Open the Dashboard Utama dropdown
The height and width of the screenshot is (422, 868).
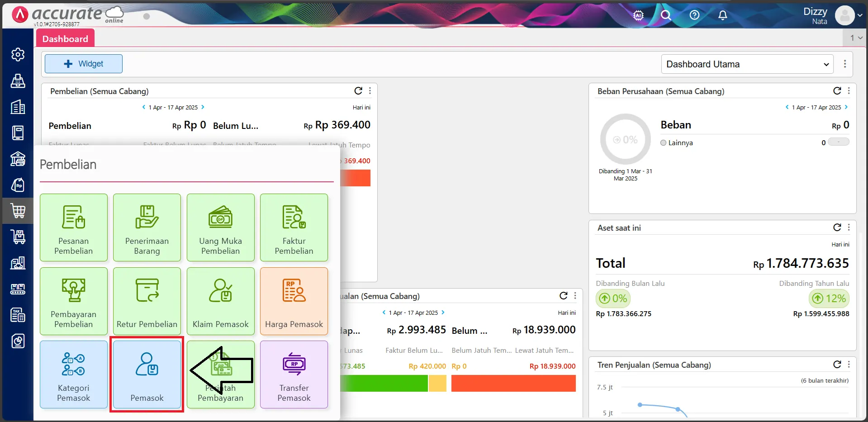[746, 64]
